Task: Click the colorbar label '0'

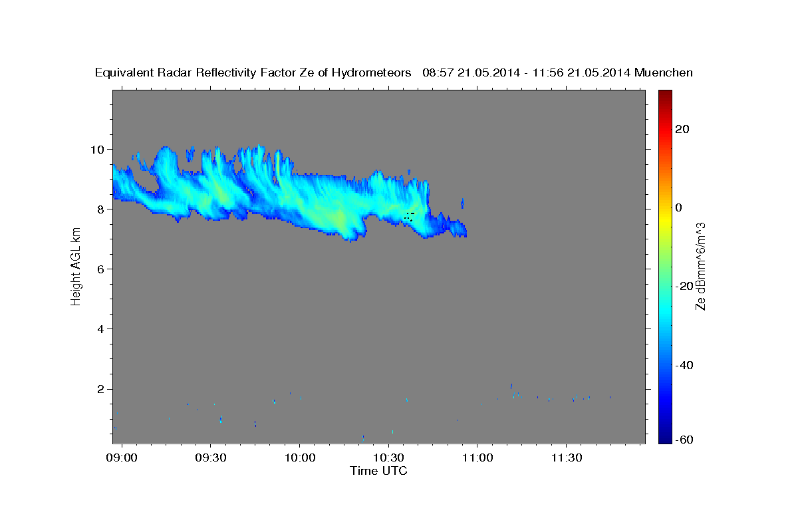Action: click(x=679, y=207)
